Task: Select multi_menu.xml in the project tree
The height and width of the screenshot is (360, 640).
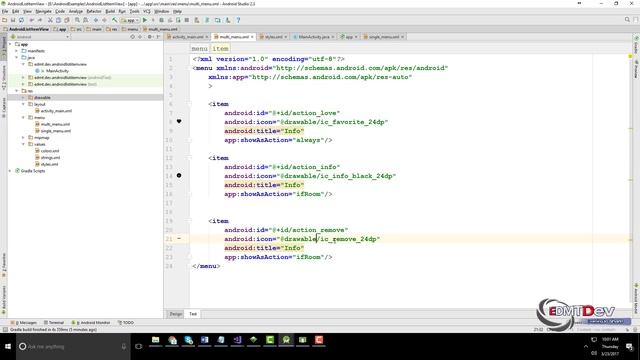Action: (55, 124)
